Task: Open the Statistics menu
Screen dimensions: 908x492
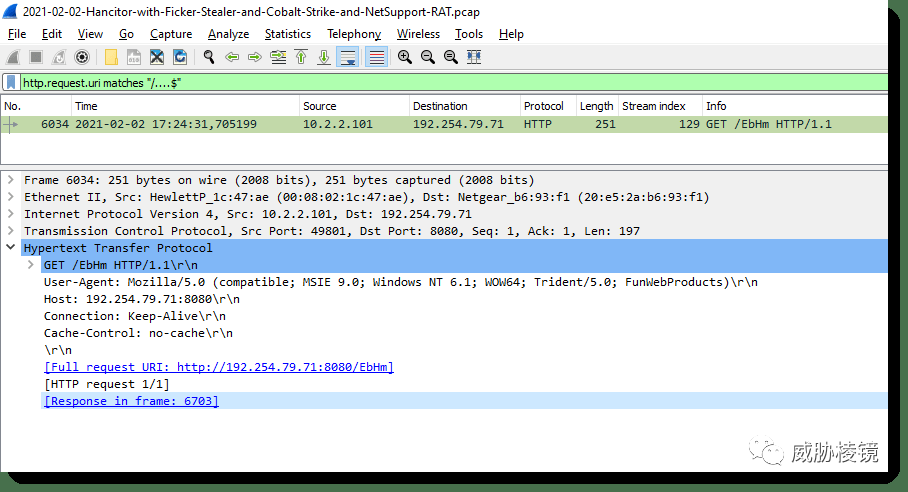Action: pyautogui.click(x=288, y=34)
